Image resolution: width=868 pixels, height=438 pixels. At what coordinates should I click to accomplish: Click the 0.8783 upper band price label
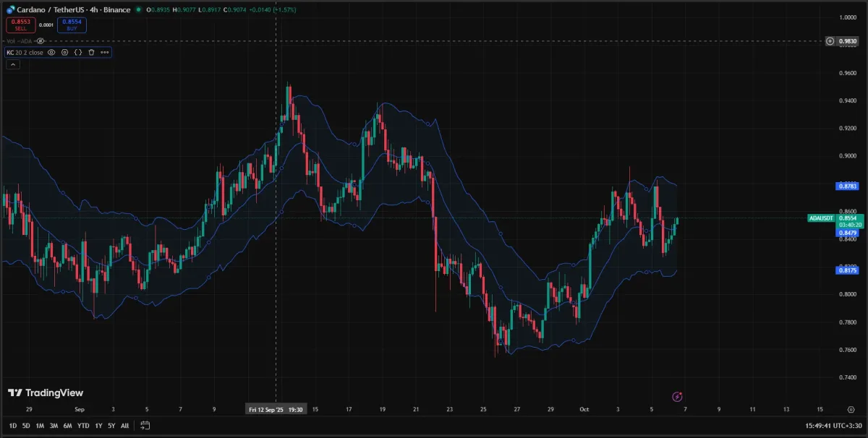point(847,186)
